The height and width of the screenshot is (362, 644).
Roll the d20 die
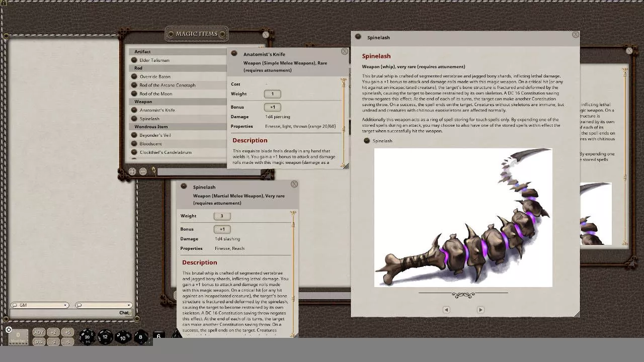87,337
